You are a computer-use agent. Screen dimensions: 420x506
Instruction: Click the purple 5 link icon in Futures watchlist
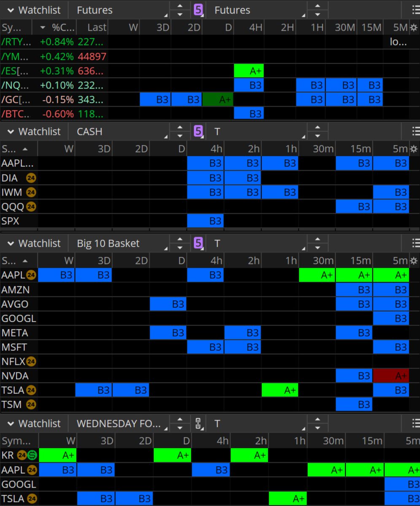tap(198, 10)
